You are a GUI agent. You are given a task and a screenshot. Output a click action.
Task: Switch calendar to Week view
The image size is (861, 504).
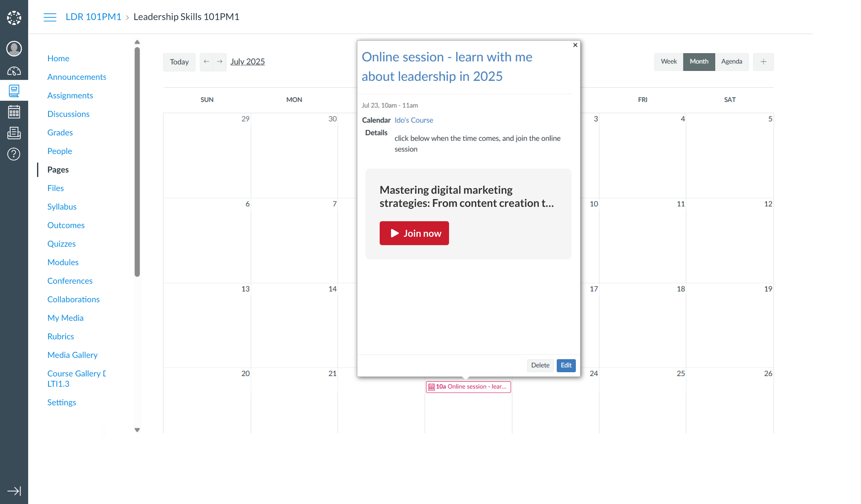click(668, 62)
